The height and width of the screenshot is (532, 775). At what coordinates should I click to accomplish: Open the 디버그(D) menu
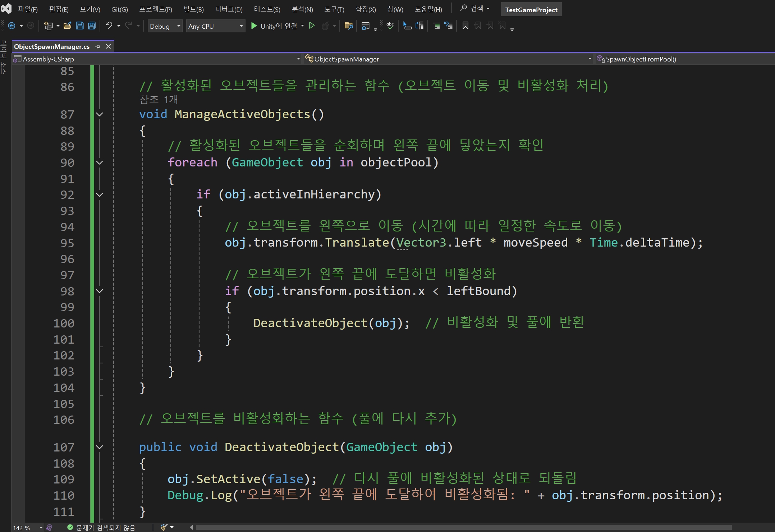229,9
